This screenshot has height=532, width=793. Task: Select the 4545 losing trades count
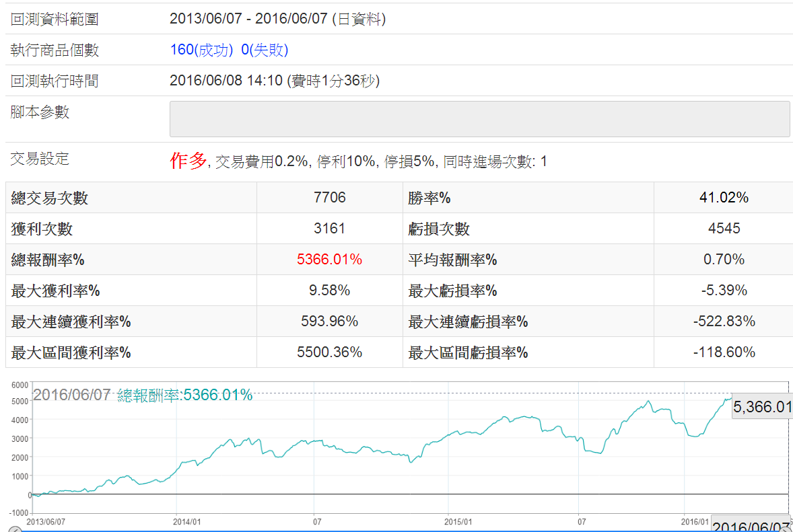[724, 229]
